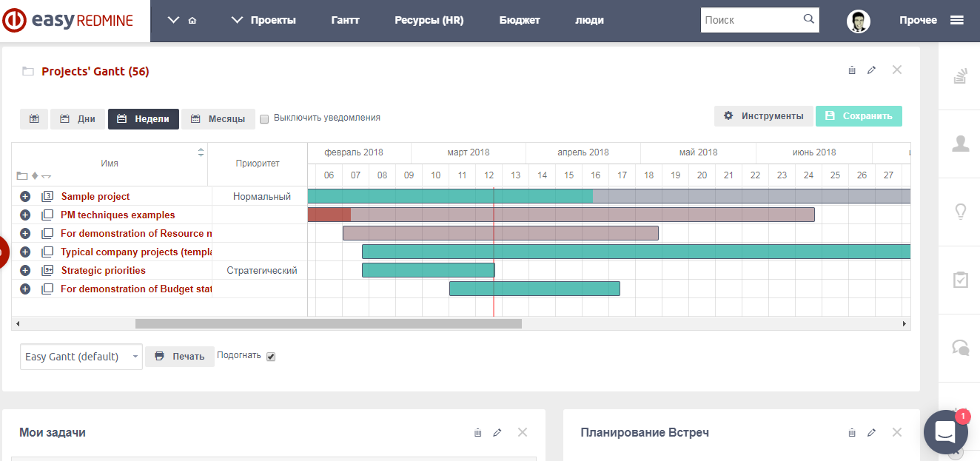Switch the Gantt zoom to Месяцы
The image size is (980, 461).
click(x=218, y=119)
